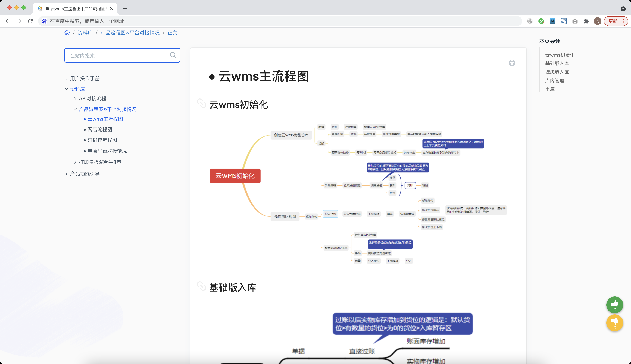Click the Baidu paw search engine icon
631x364 pixels.
(44, 21)
